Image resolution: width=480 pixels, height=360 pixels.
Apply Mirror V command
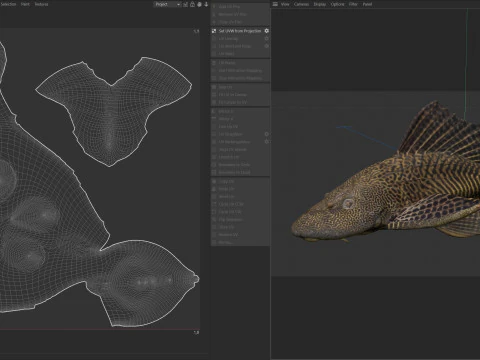pos(240,119)
